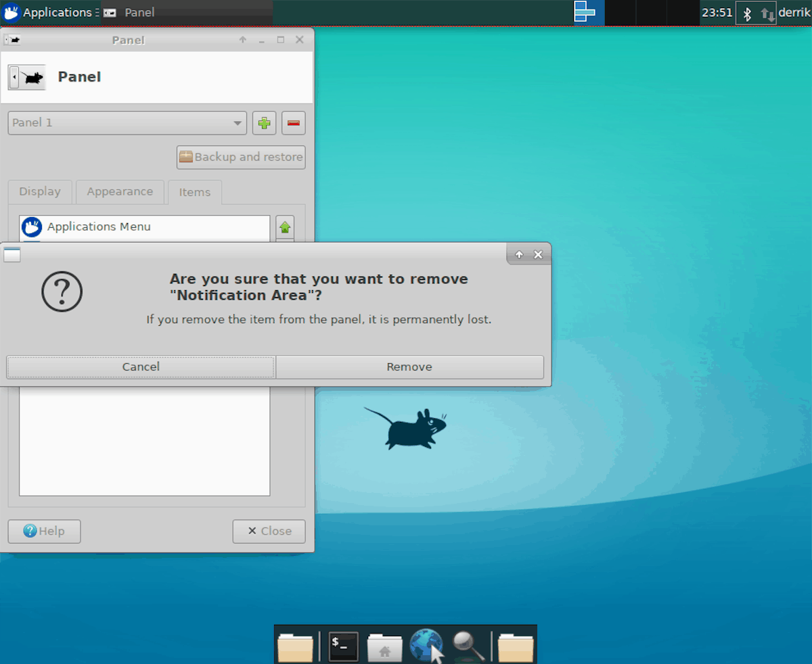Click Backup and restore
Image resolution: width=812 pixels, height=664 pixels.
(240, 157)
